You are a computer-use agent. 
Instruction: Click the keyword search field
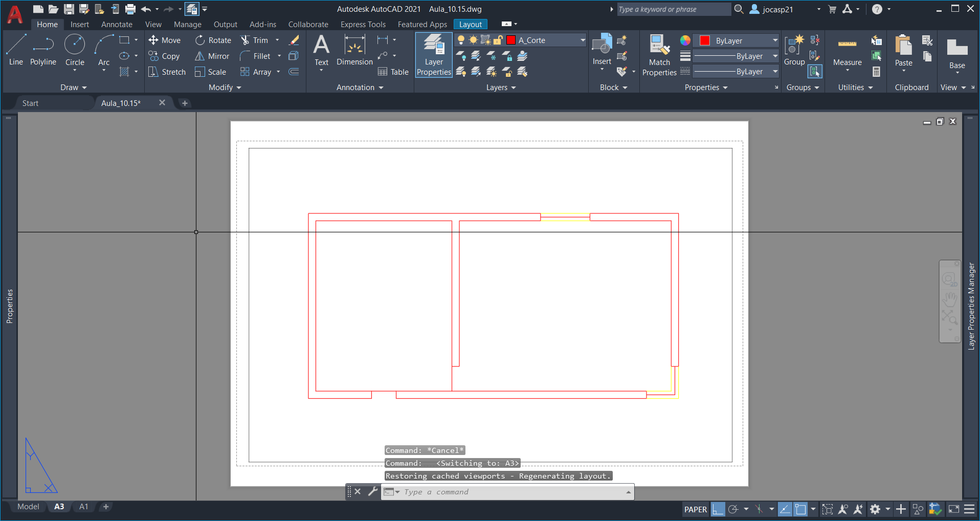click(674, 9)
